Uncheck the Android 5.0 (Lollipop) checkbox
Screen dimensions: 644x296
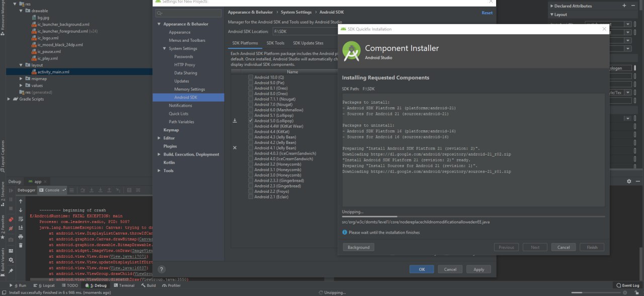[x=251, y=121]
